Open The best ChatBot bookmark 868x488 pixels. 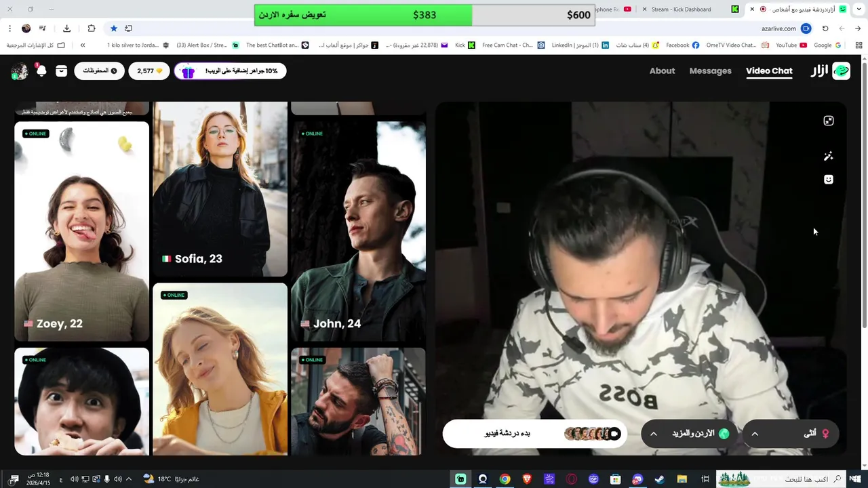tap(277, 45)
